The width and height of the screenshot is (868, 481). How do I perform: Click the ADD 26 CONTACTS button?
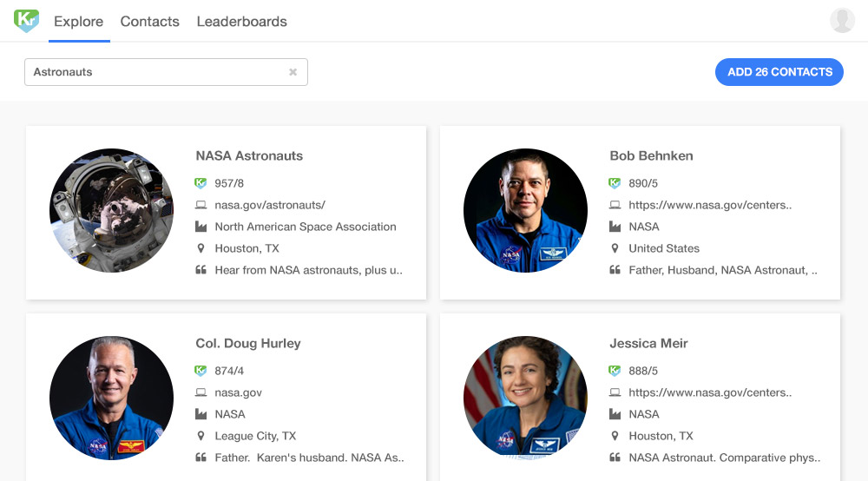click(x=779, y=72)
